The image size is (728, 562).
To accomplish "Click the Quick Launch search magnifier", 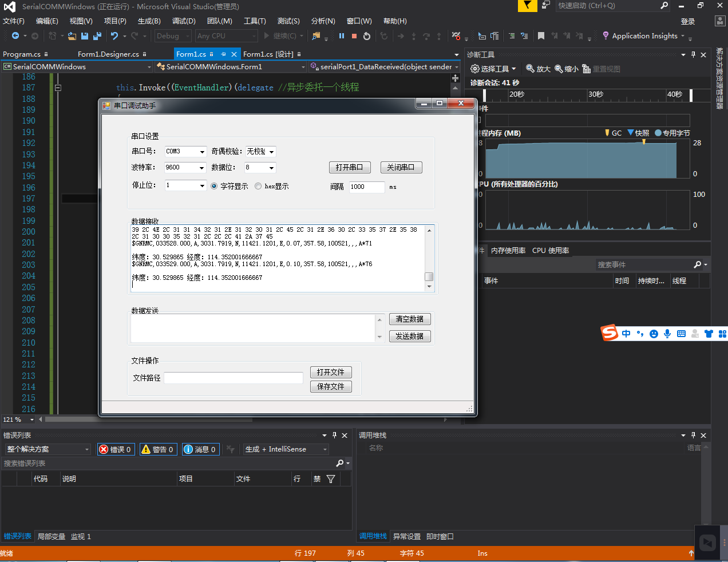I will pos(664,5).
